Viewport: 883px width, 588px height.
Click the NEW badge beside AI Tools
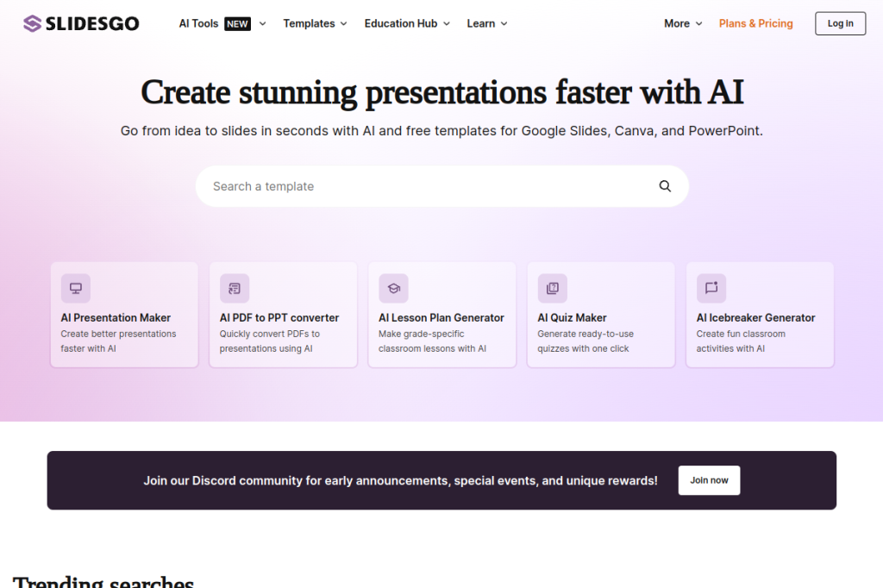point(238,23)
